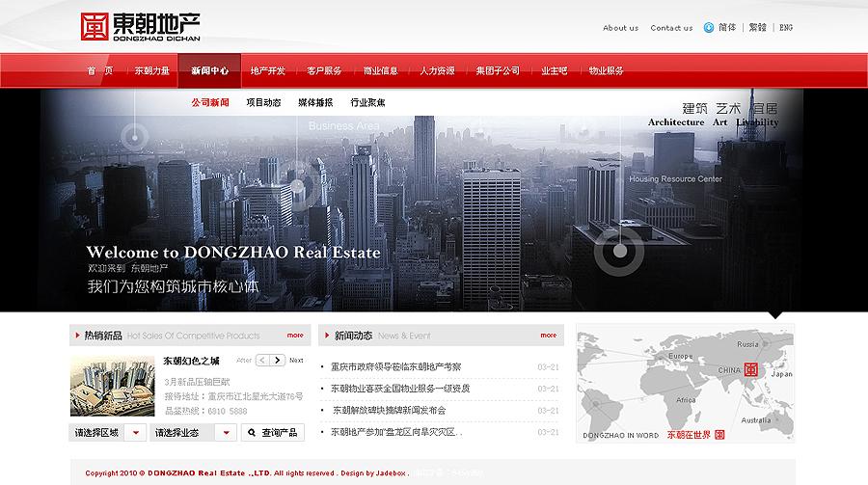Select the 项目动态 sub-menu tab
This screenshot has width=868, height=485.
pos(263,102)
